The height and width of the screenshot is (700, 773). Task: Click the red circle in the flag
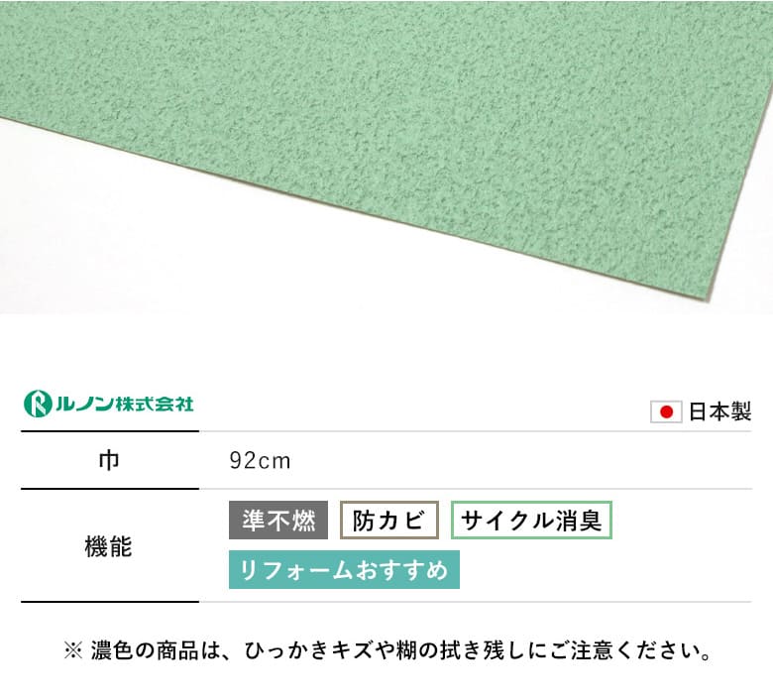[667, 411]
